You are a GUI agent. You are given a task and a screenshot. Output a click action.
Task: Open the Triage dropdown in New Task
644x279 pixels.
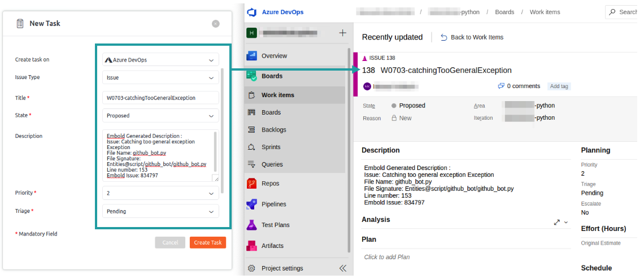coord(160,211)
